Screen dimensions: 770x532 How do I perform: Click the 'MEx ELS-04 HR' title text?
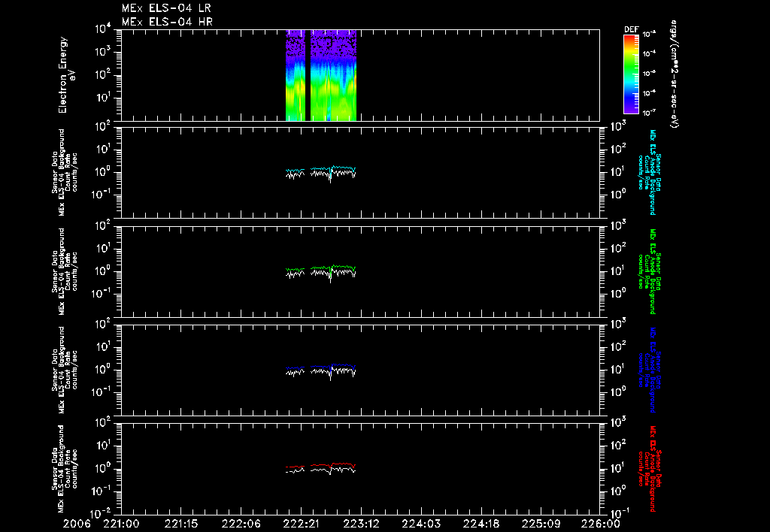click(167, 22)
